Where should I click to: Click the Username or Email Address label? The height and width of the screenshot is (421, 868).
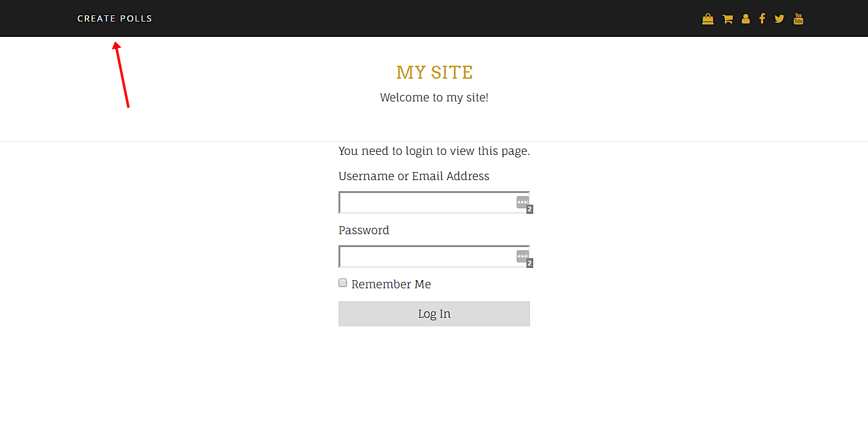click(x=413, y=176)
